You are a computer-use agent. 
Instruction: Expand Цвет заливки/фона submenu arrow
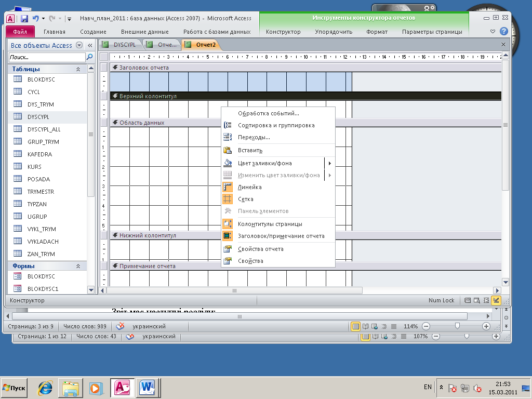[329, 163]
